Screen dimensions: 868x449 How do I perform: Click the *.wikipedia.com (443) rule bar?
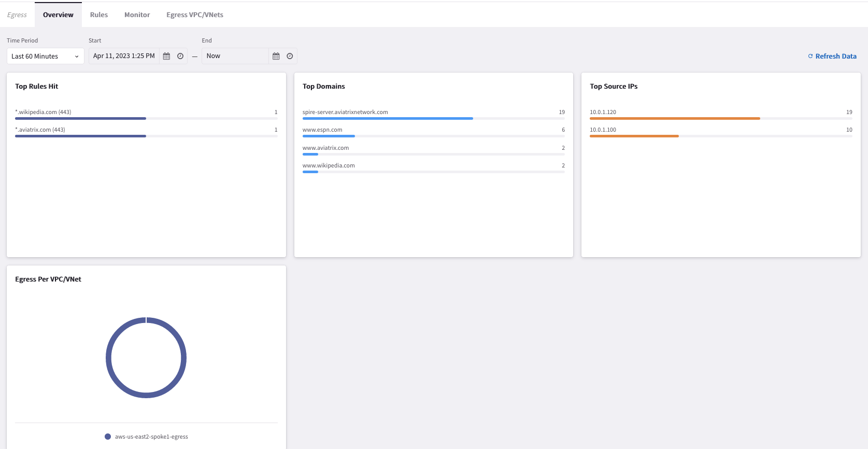[x=80, y=118]
